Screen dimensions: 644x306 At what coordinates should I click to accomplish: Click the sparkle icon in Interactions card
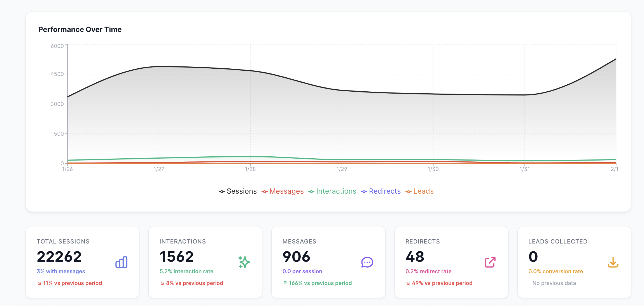(244, 262)
